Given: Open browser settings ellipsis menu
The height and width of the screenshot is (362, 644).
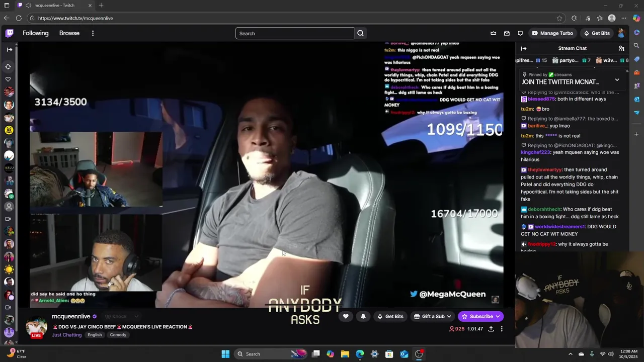Looking at the screenshot, I should (624, 18).
